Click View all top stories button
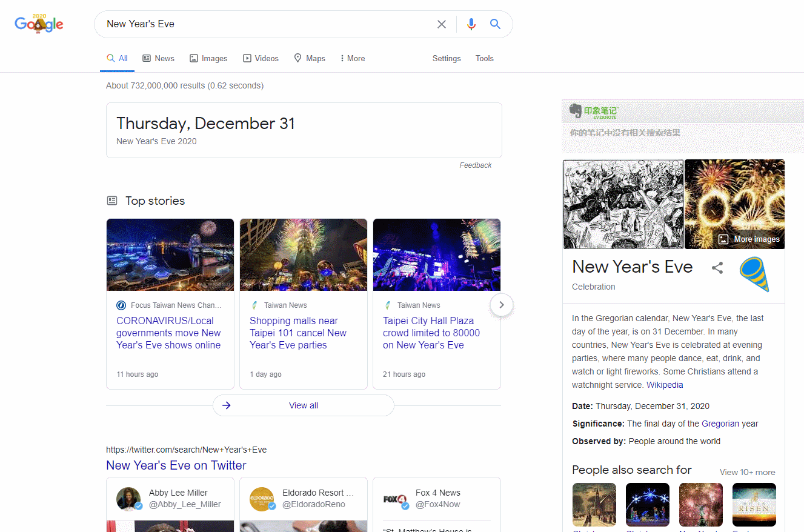Viewport: 804px width, 532px height. [304, 405]
